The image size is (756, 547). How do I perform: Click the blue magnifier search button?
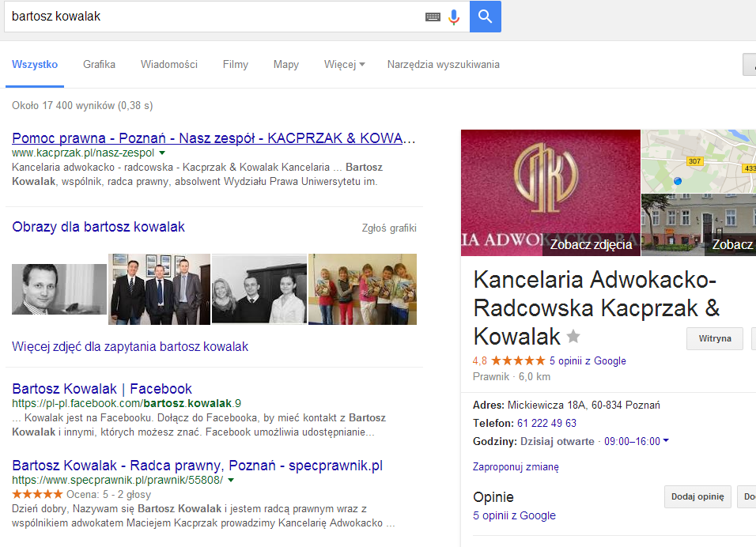point(485,17)
